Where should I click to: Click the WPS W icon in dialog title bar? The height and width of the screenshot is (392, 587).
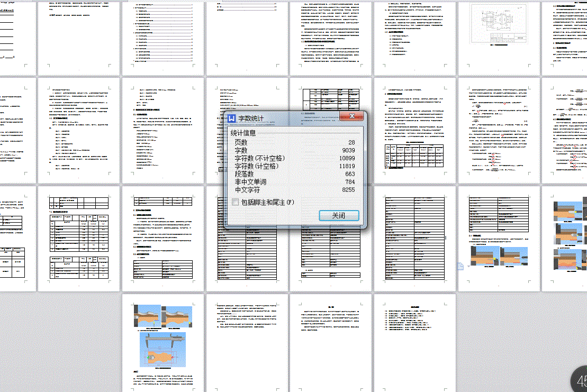pos(232,118)
